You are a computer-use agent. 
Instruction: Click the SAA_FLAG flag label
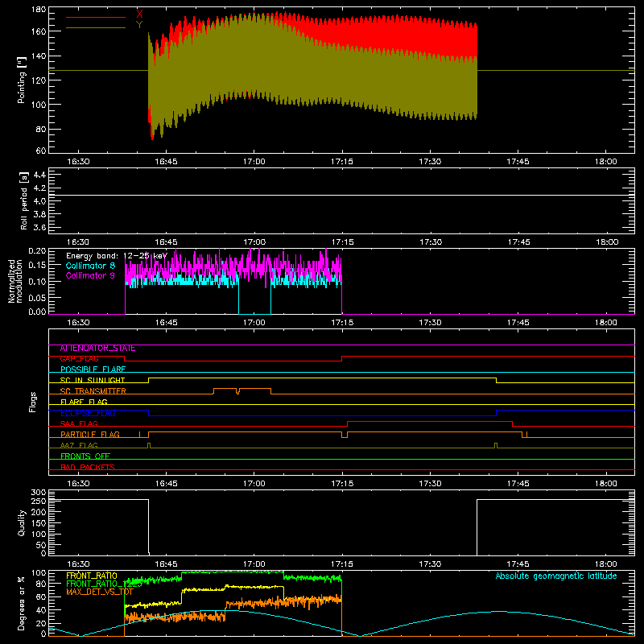79,423
